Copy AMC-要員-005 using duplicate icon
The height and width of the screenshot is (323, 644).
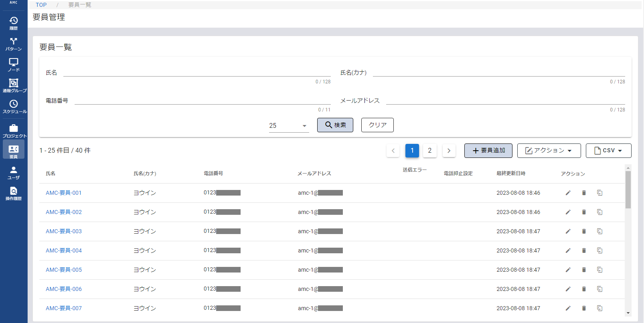(599, 270)
